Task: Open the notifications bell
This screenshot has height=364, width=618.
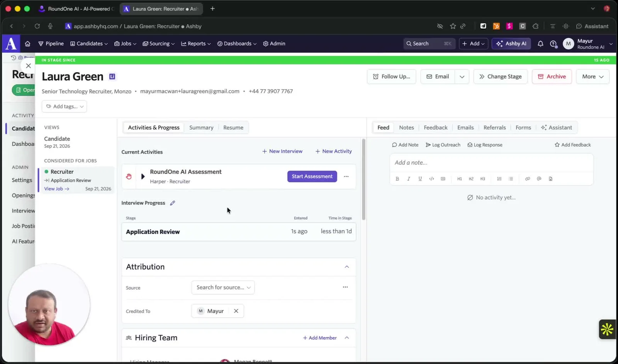Action: pyautogui.click(x=540, y=44)
